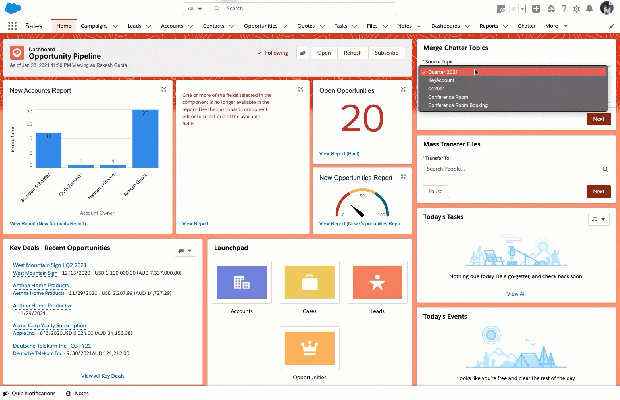The image size is (620, 400).
Task: Expand the Accounts tab chevron
Action: coord(190,26)
